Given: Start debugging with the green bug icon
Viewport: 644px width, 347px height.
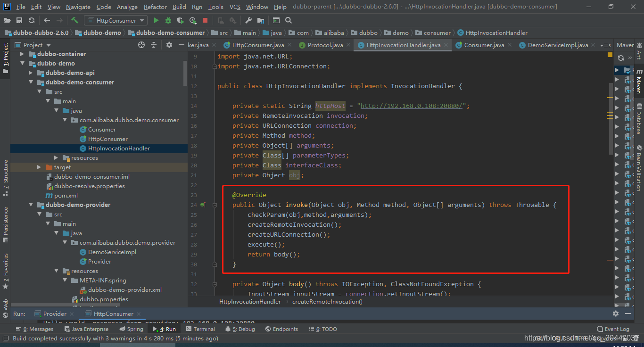Looking at the screenshot, I should tap(168, 20).
